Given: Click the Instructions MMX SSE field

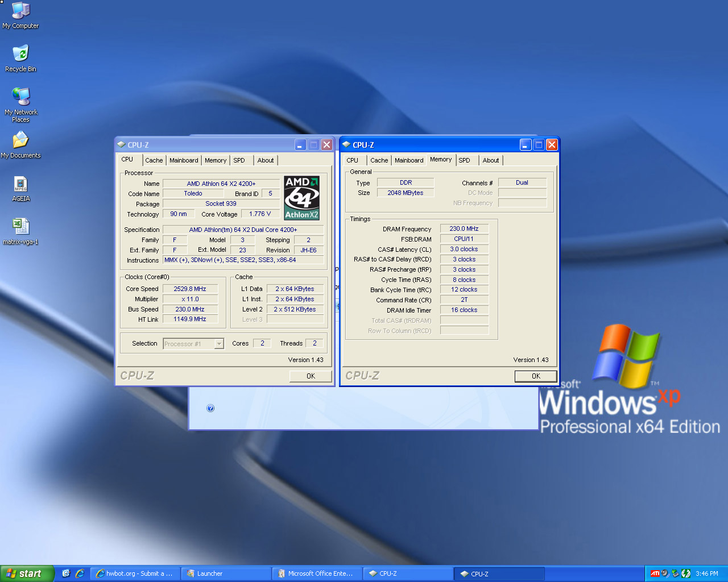Looking at the screenshot, I should pos(243,260).
